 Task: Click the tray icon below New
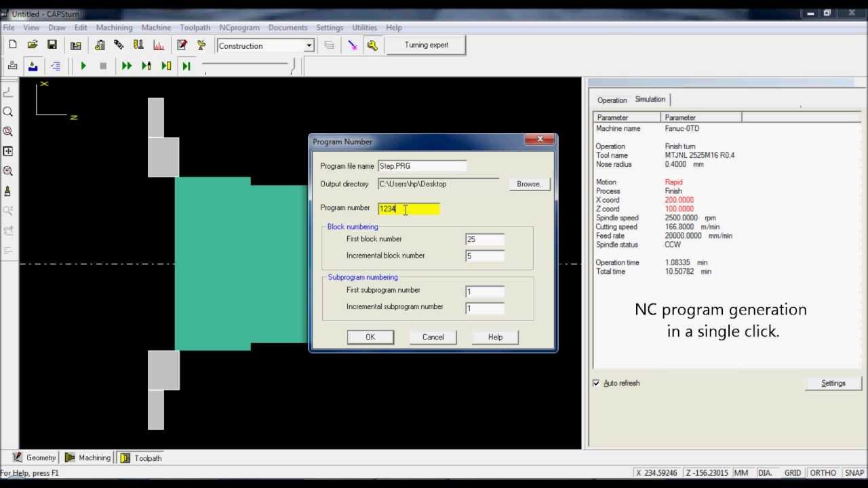[12, 66]
